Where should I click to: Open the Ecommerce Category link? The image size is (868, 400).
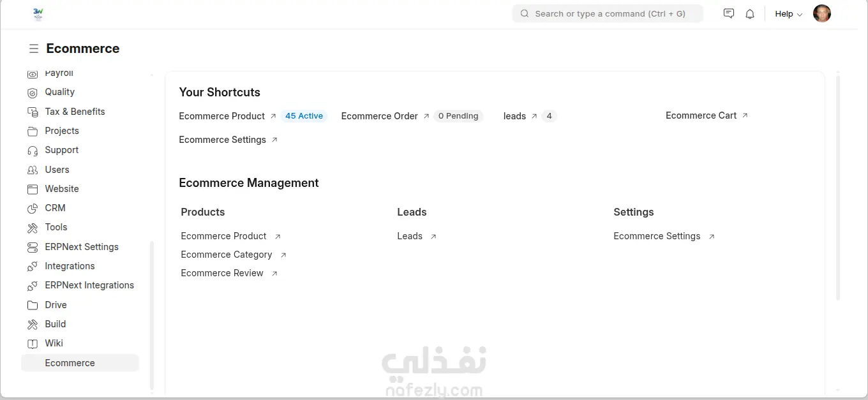pyautogui.click(x=227, y=255)
